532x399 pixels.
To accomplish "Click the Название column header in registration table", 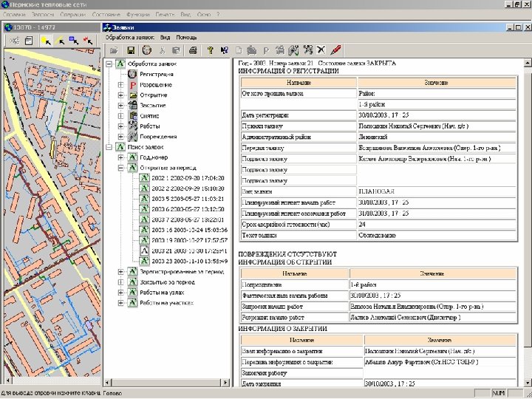I will pyautogui.click(x=299, y=83).
